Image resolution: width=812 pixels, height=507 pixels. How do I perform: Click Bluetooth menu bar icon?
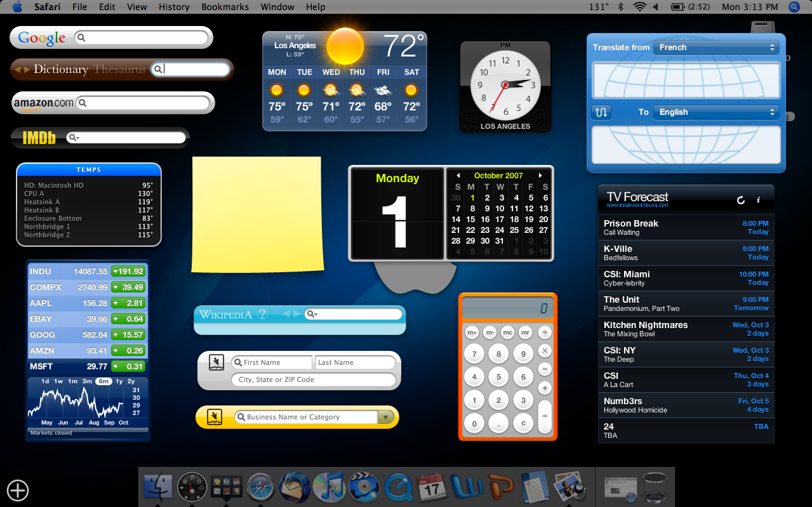pos(622,7)
